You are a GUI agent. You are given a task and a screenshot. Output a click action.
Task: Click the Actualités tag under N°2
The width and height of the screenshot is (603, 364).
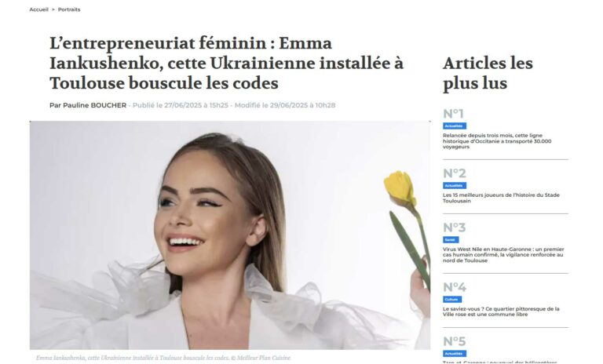[454, 186]
